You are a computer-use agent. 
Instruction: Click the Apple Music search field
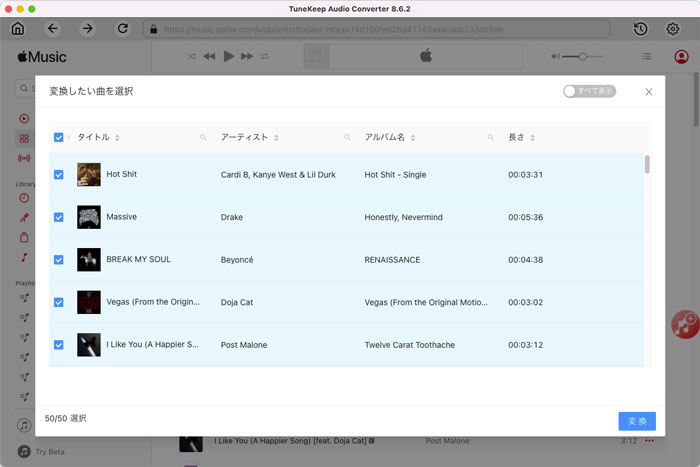[x=26, y=88]
